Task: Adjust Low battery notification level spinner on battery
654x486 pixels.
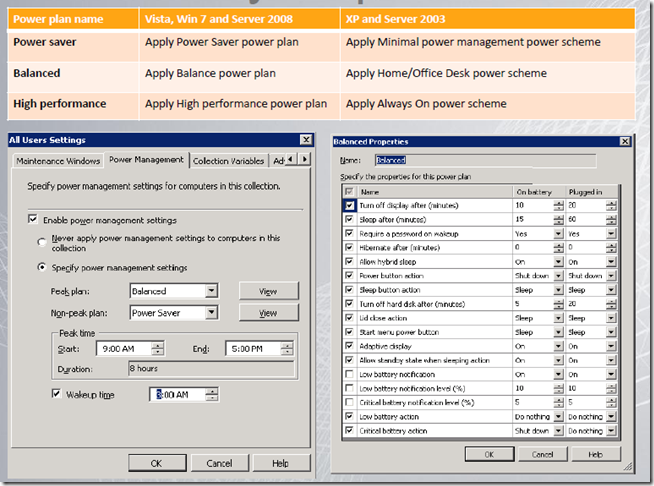Action: coord(558,388)
